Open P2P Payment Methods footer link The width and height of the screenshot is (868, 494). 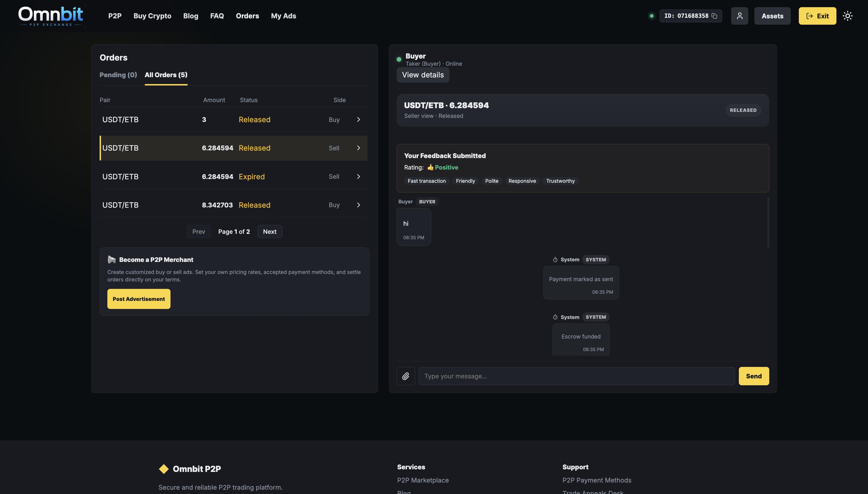(596, 480)
